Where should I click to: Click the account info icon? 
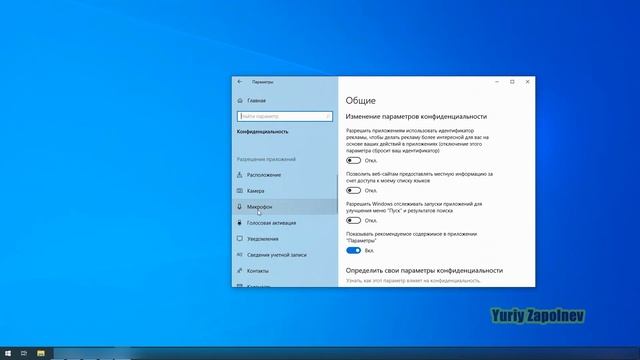240,255
